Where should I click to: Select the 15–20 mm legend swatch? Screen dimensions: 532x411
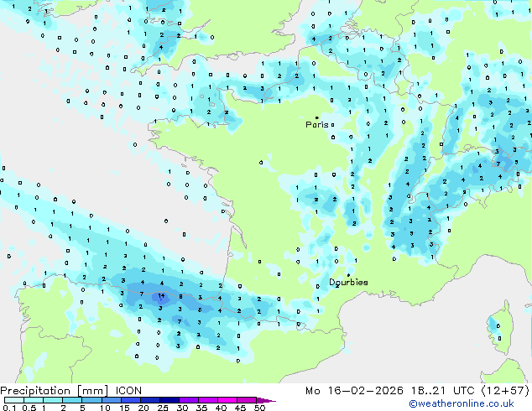click(131, 400)
